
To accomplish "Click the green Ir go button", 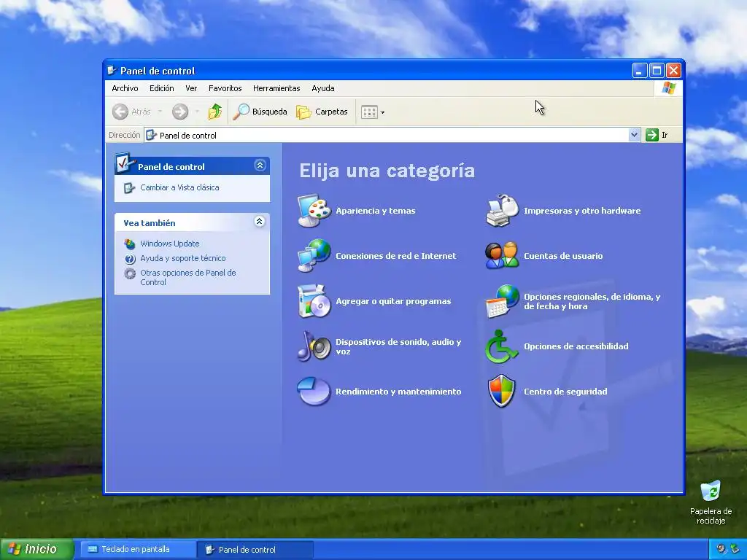I will (657, 135).
